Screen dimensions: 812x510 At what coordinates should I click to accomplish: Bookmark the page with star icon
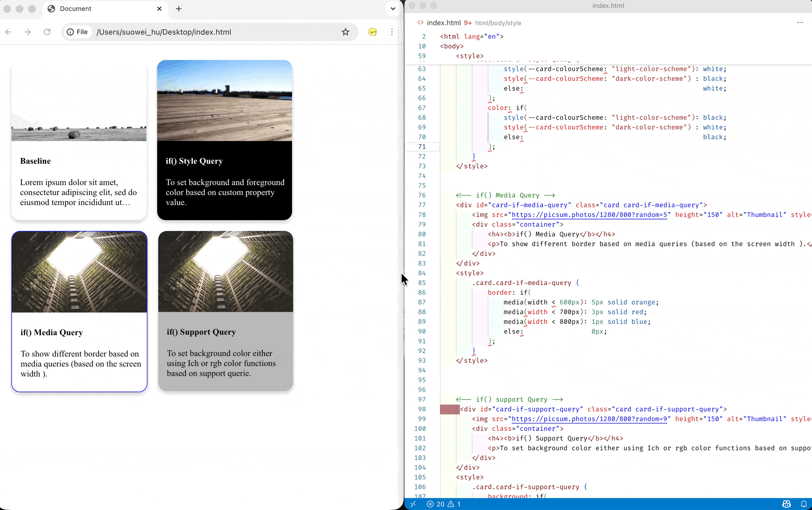point(346,32)
